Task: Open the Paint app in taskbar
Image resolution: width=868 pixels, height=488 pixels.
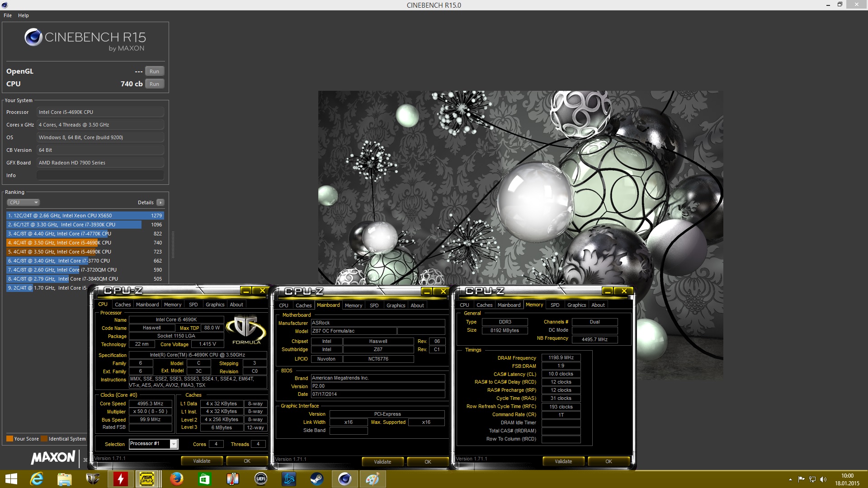Action: click(x=373, y=479)
